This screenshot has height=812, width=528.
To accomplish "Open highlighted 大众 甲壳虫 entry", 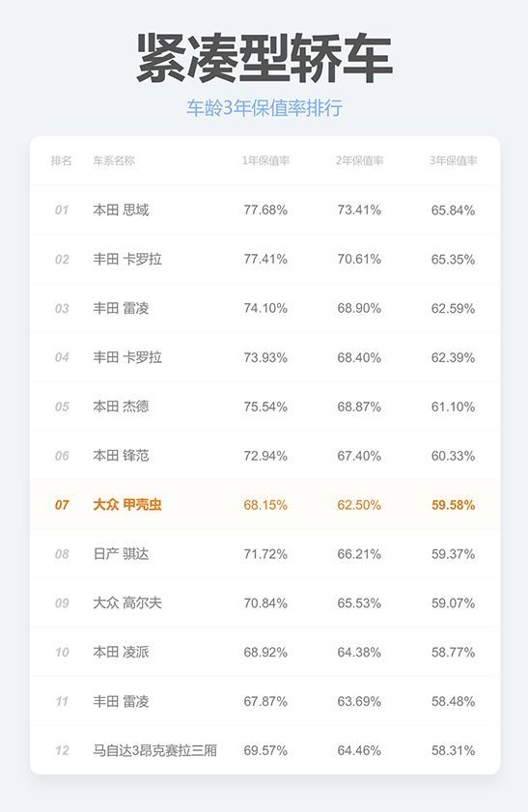I will (127, 505).
